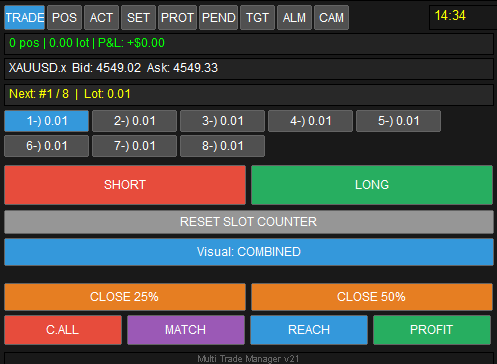This screenshot has width=497, height=364.
Task: Toggle Visual: COMBINED mode
Action: coord(249,252)
